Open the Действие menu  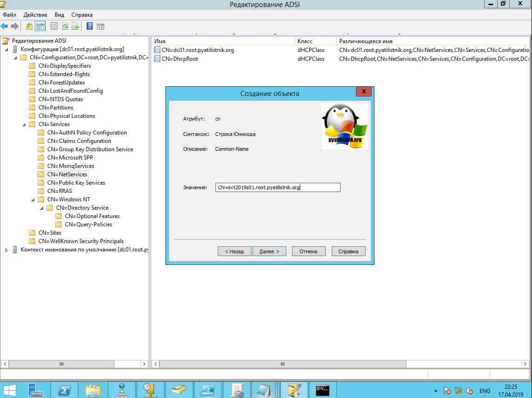[35, 15]
